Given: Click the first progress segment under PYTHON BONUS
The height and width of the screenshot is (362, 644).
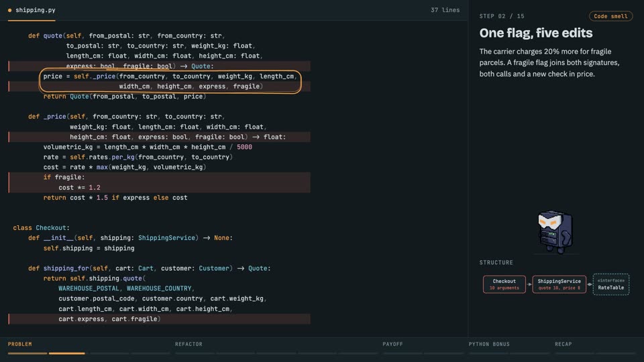Looking at the screenshot, I should 489,353.
